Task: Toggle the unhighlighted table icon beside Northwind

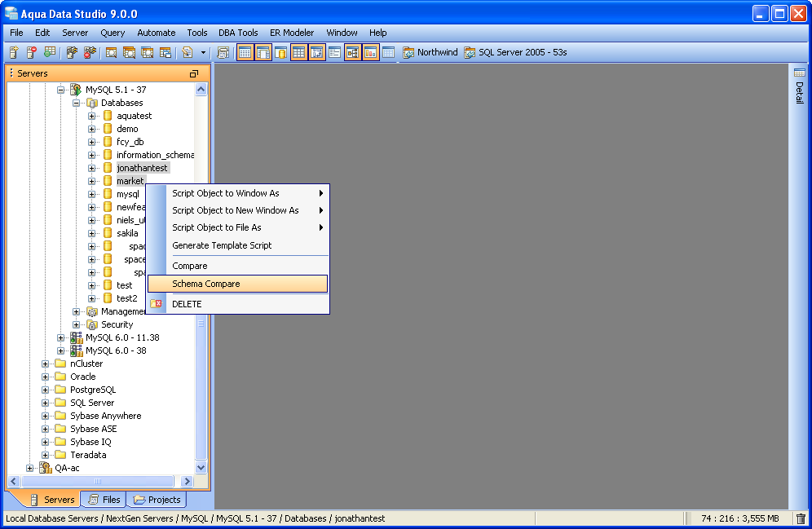Action: point(388,52)
